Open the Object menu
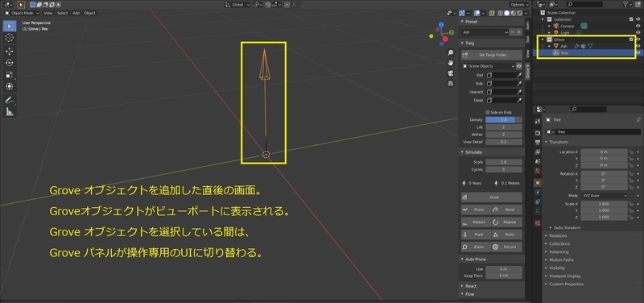 [89, 13]
